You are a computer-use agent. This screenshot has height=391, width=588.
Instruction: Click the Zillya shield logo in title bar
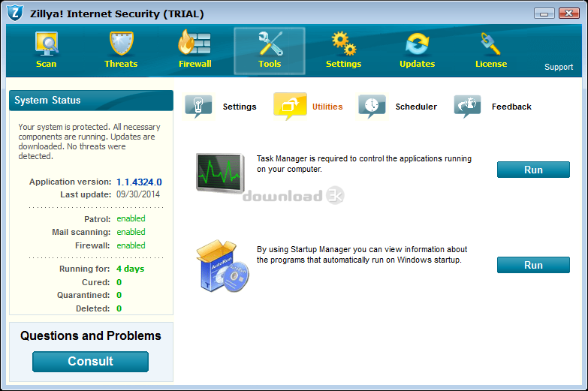point(15,13)
